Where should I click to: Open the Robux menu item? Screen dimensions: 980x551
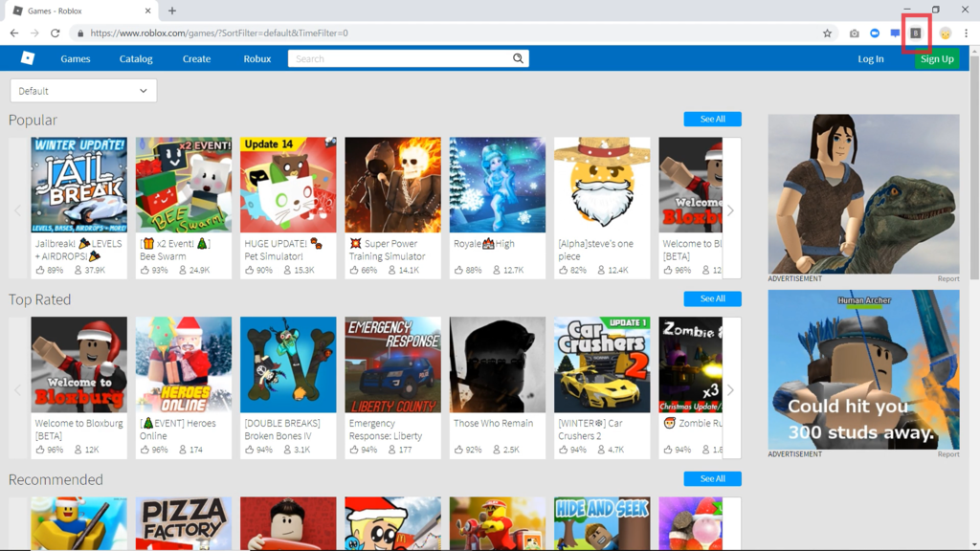(256, 58)
